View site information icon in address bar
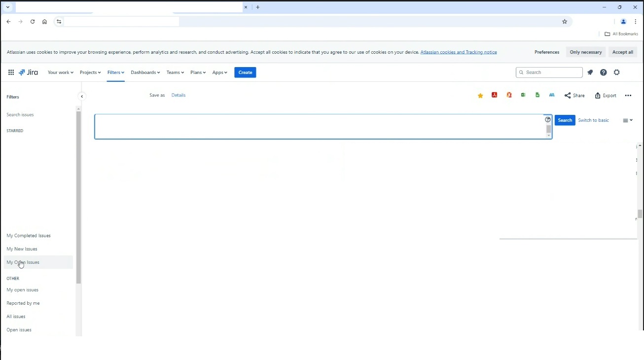644x360 pixels. (x=59, y=22)
